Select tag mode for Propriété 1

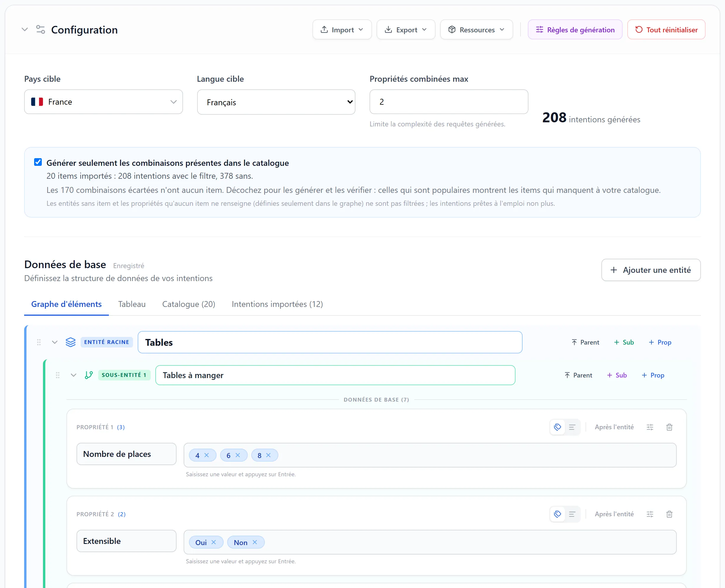tap(557, 427)
